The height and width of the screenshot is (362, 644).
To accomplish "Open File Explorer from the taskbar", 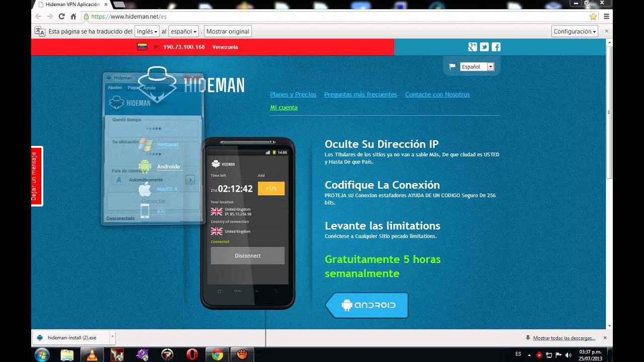I will point(67,354).
